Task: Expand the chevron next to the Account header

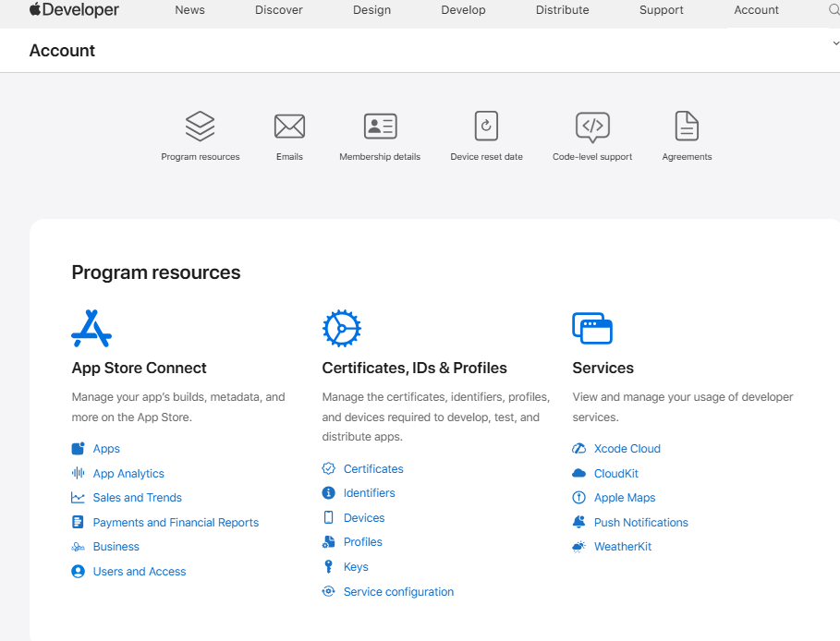Action: click(x=834, y=42)
